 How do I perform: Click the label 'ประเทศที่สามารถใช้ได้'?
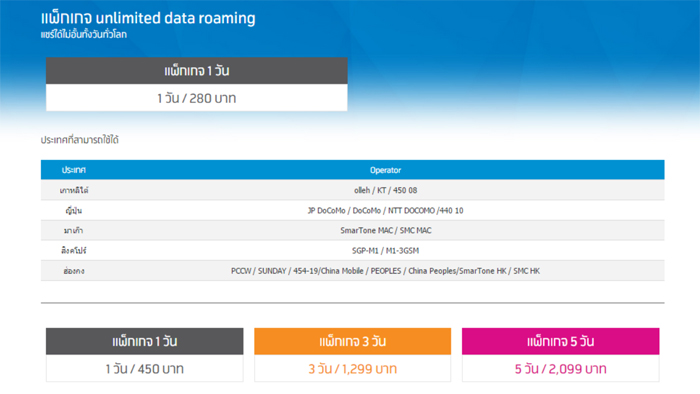tap(79, 140)
